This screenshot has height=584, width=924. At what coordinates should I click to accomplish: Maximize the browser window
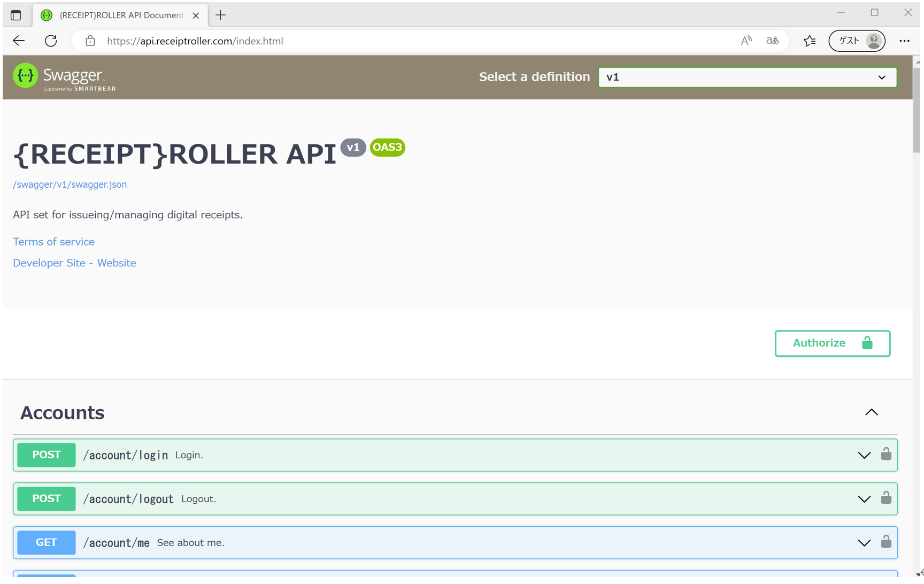[x=875, y=12]
